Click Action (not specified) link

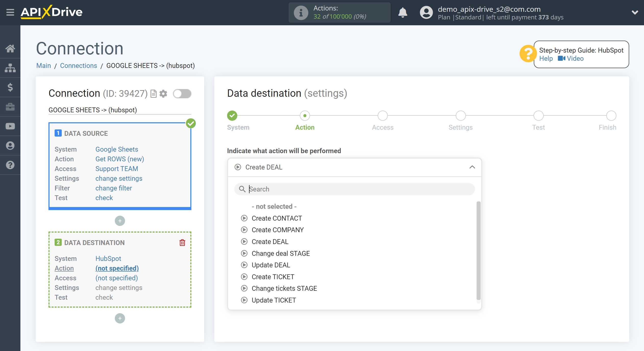[x=117, y=268]
